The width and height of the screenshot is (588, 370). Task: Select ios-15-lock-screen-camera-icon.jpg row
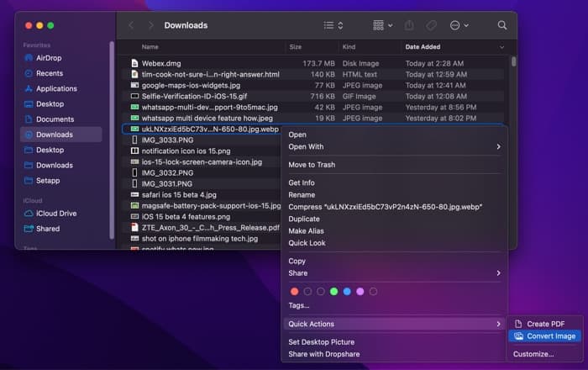(202, 162)
